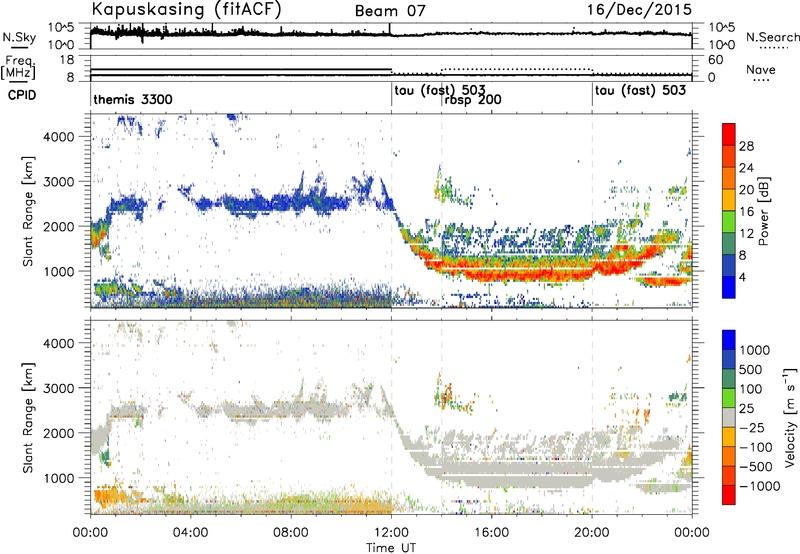Click the '12:00' time axis tick
Viewport: 800px width, 554px height.
click(x=391, y=533)
